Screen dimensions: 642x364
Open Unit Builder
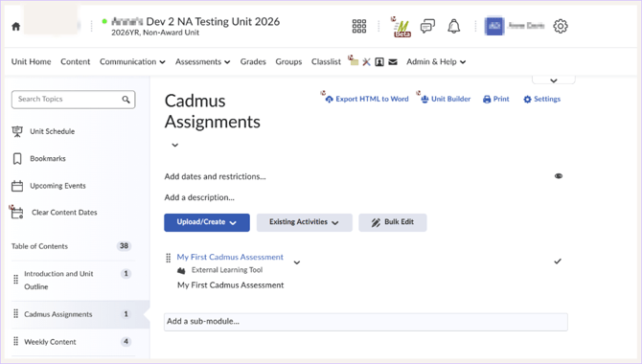[446, 99]
